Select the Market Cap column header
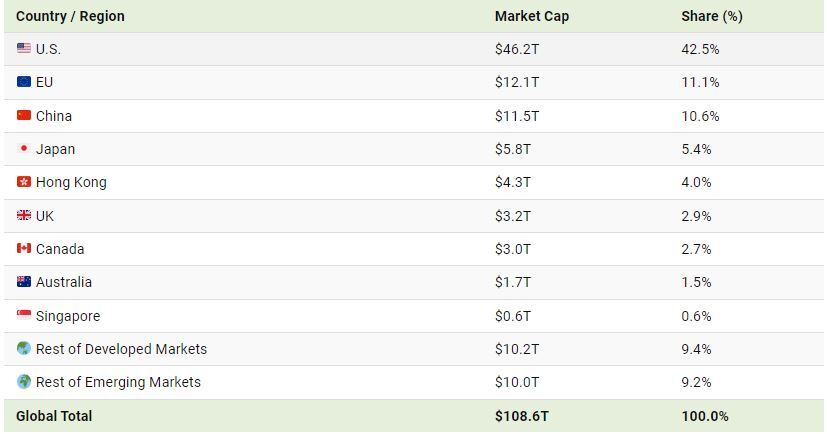 (x=532, y=16)
